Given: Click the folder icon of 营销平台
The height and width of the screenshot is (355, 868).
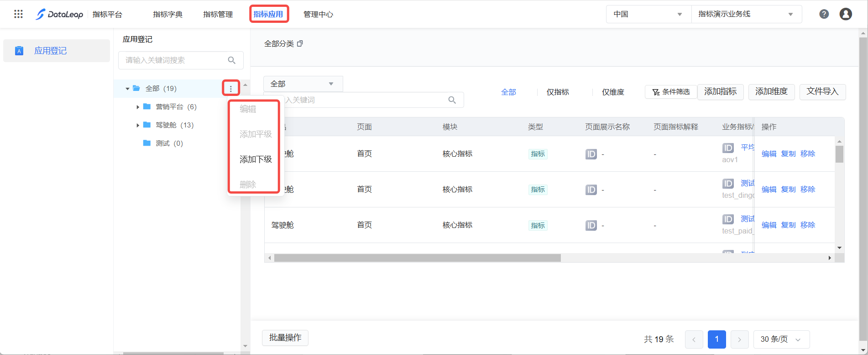Looking at the screenshot, I should [147, 106].
